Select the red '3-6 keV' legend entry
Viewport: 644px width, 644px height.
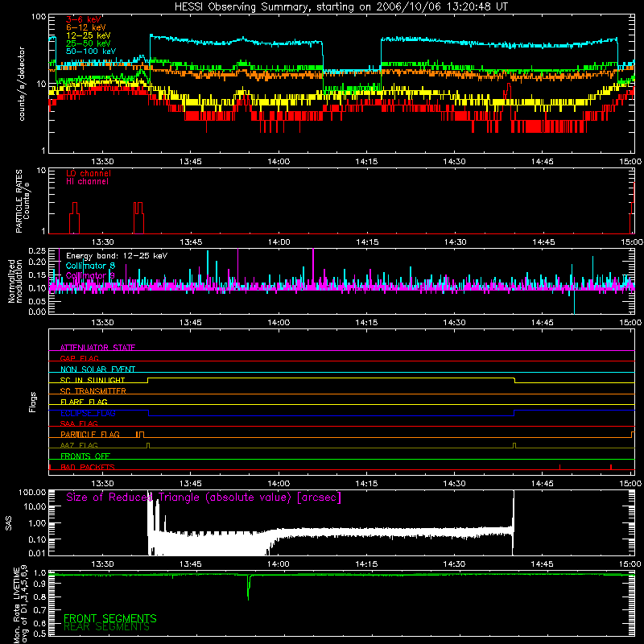84,19
